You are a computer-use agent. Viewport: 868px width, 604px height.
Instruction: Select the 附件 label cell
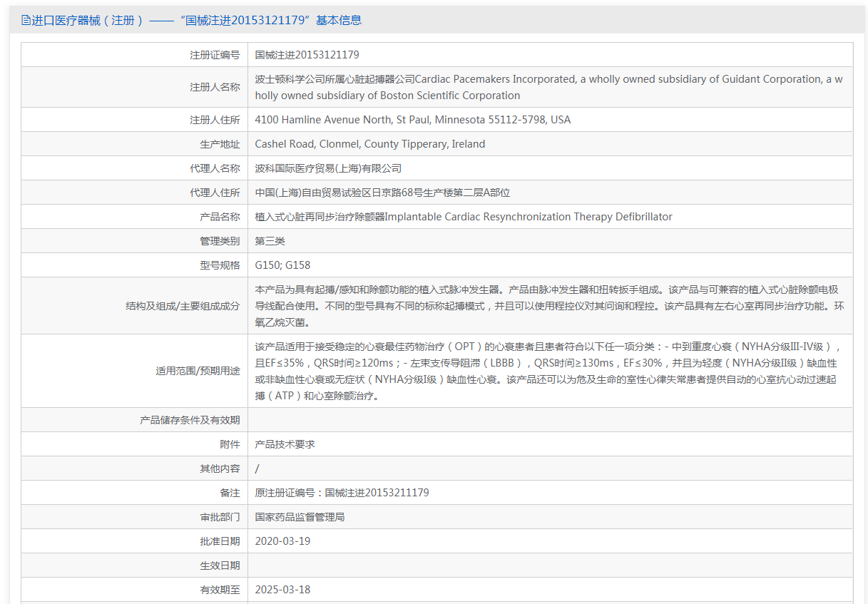click(134, 444)
